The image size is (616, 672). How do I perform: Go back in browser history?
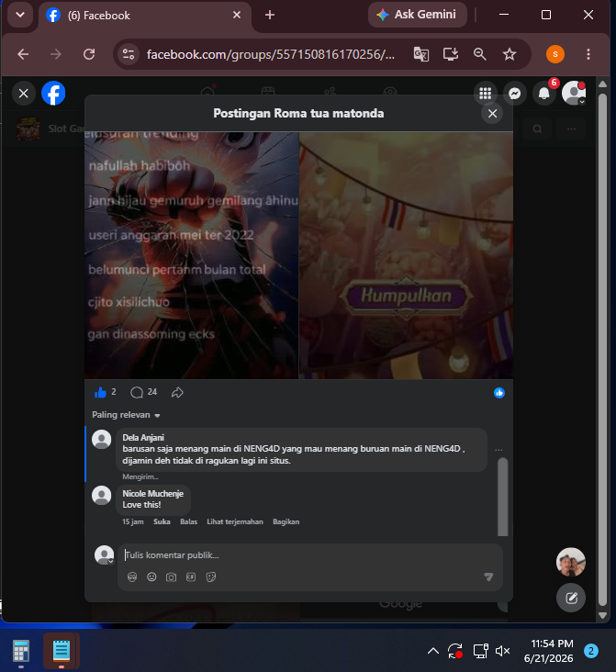click(23, 54)
